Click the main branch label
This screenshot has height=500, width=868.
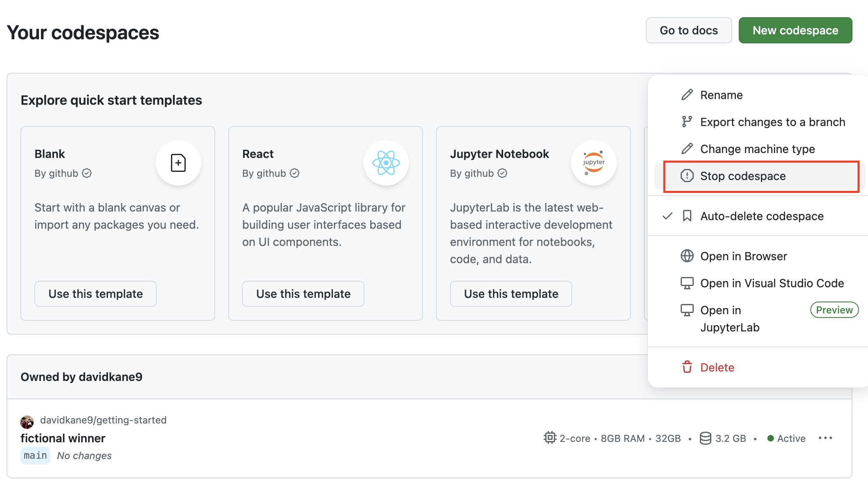tap(35, 455)
